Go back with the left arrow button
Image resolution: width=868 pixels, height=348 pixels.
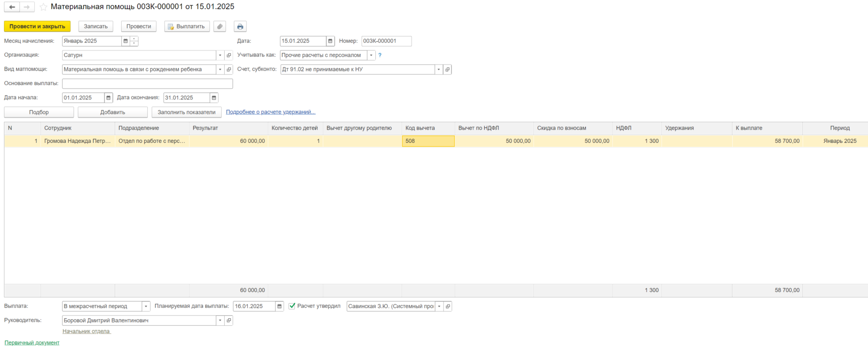coord(12,7)
